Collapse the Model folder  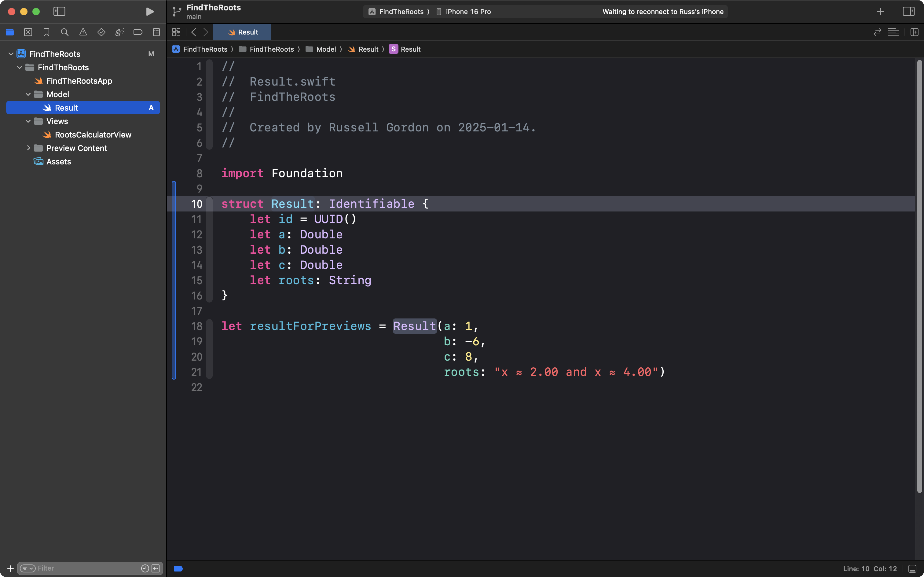(28, 94)
